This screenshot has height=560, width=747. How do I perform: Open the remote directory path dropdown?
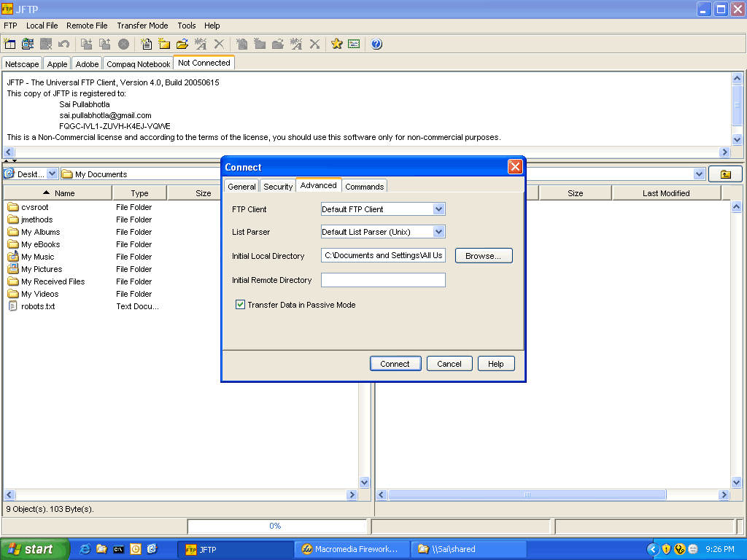pyautogui.click(x=699, y=174)
